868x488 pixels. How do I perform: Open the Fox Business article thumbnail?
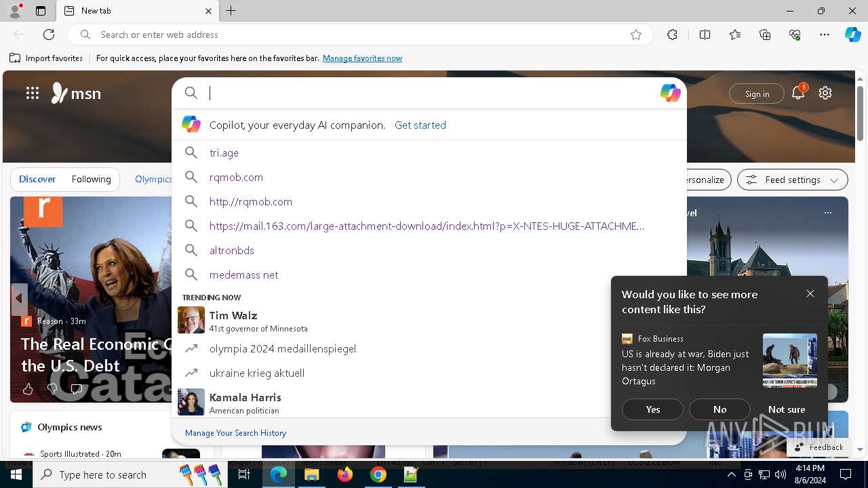point(790,360)
